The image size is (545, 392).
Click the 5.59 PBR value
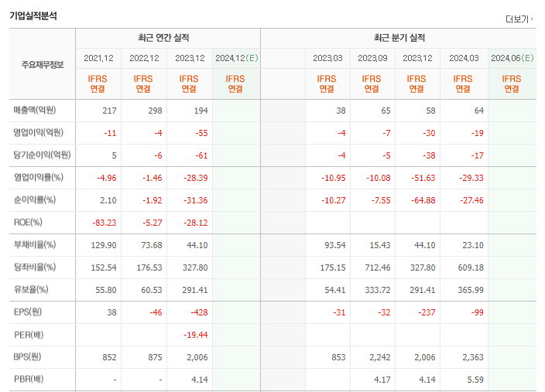point(475,380)
